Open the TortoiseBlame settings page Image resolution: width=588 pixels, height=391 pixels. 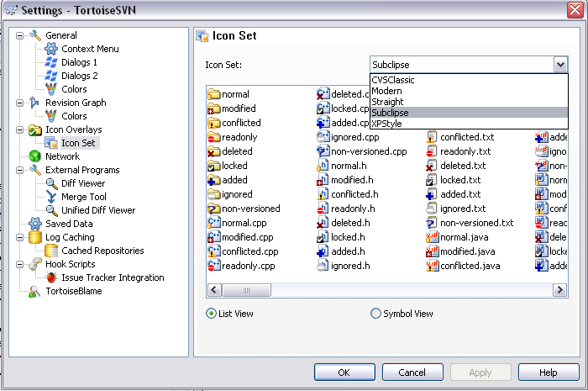[x=74, y=291]
